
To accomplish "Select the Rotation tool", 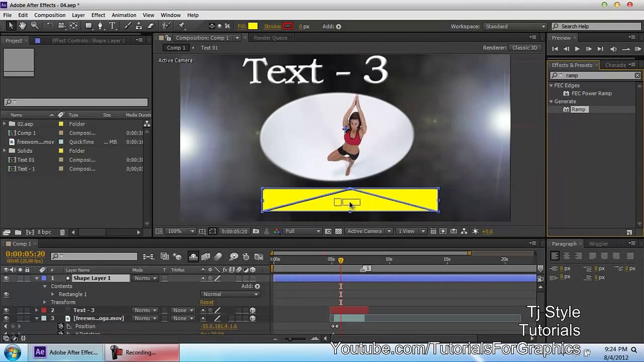I will pos(50,26).
